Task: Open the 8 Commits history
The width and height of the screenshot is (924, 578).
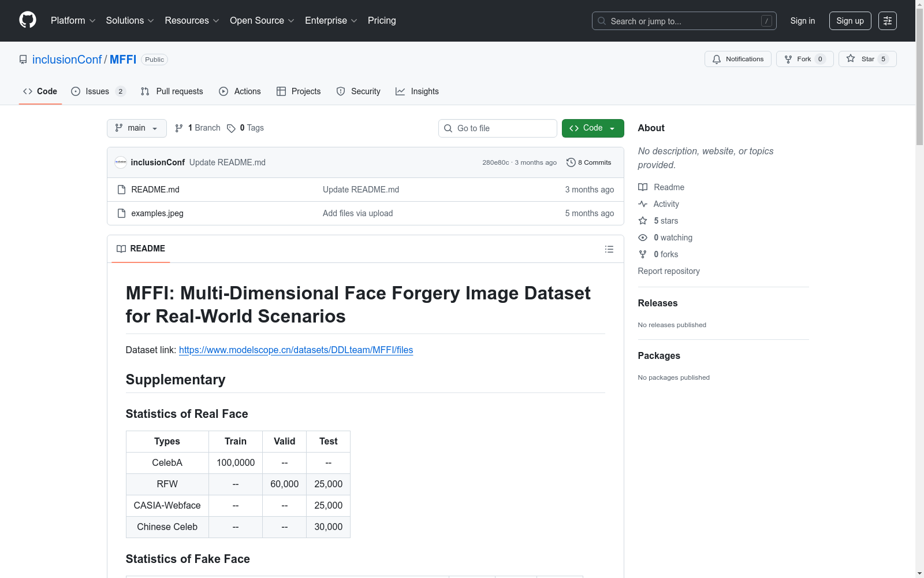Action: [x=588, y=162]
